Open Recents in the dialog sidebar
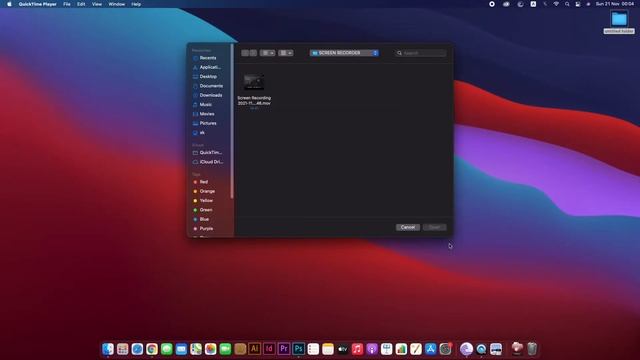This screenshot has width=640, height=360. [x=208, y=58]
